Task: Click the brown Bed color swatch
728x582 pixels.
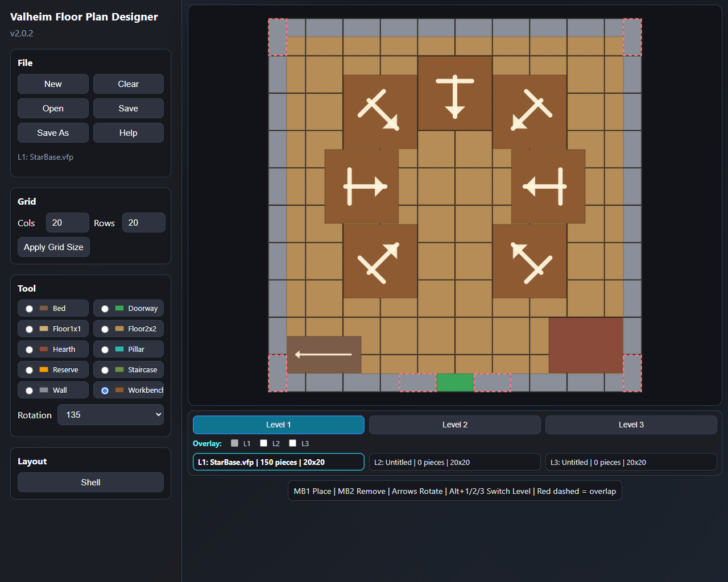Action: tap(44, 308)
